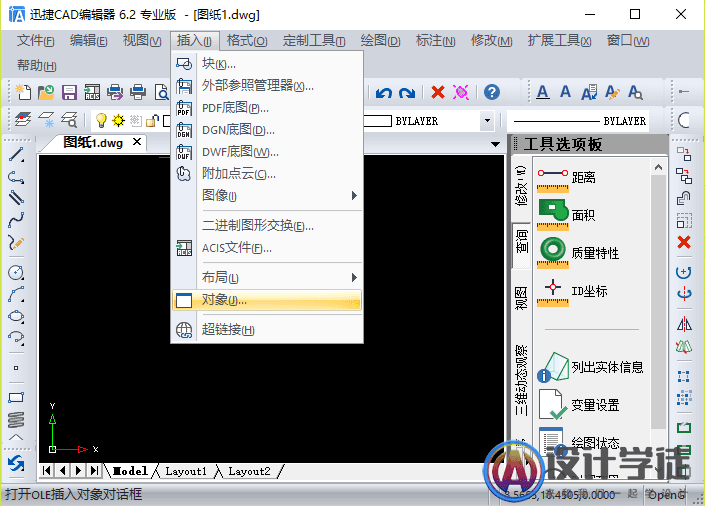Choose 超链接 in the Insert menu
Image resolution: width=706 pixels, height=506 pixels.
267,330
